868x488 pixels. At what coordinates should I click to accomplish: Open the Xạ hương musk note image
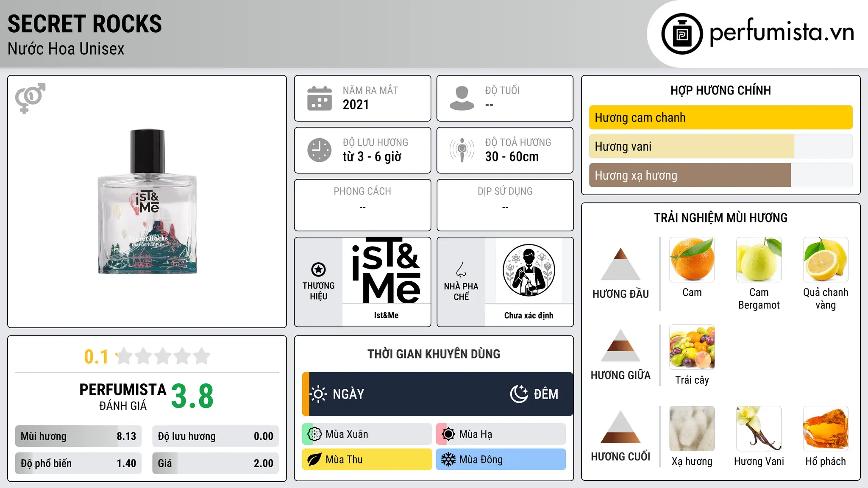[692, 429]
